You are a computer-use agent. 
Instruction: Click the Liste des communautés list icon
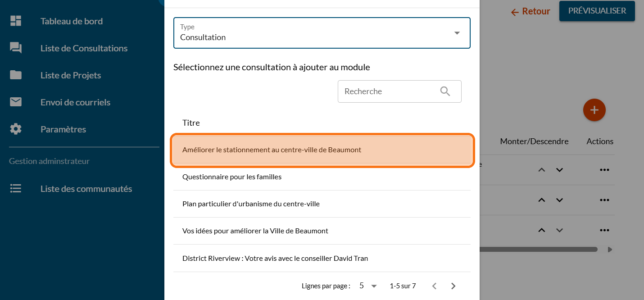pyautogui.click(x=16, y=189)
